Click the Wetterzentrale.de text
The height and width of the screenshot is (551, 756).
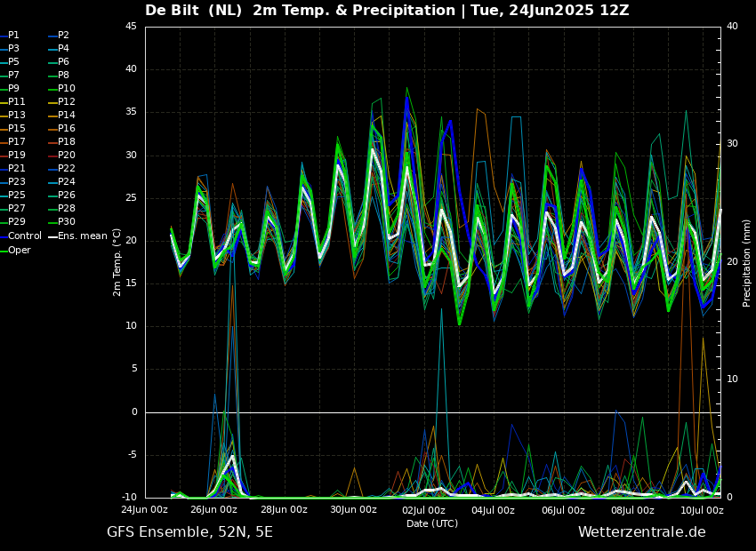[641, 532]
